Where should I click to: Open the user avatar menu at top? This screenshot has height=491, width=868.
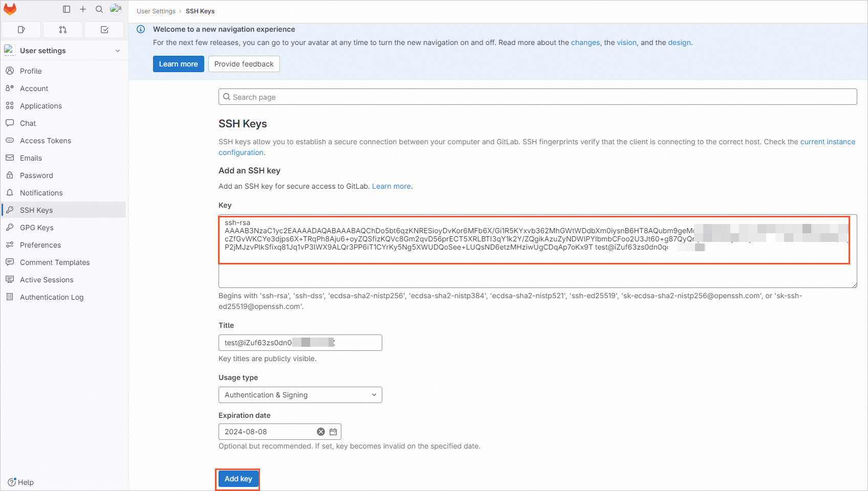116,9
